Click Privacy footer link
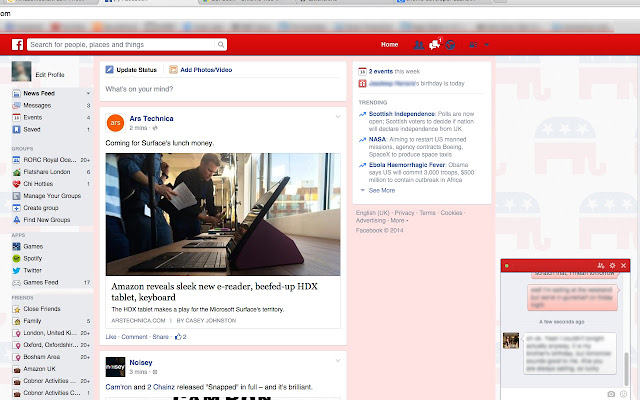The width and height of the screenshot is (640, 400). pos(404,213)
